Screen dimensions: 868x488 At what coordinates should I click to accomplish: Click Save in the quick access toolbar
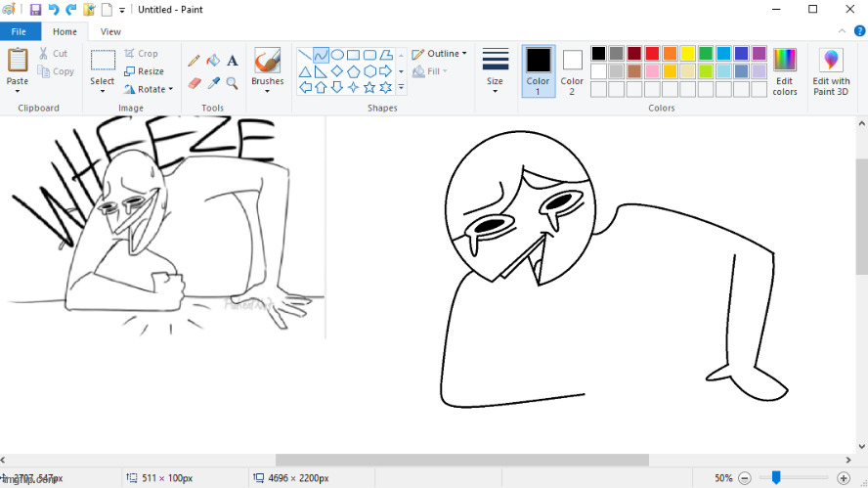coord(35,10)
